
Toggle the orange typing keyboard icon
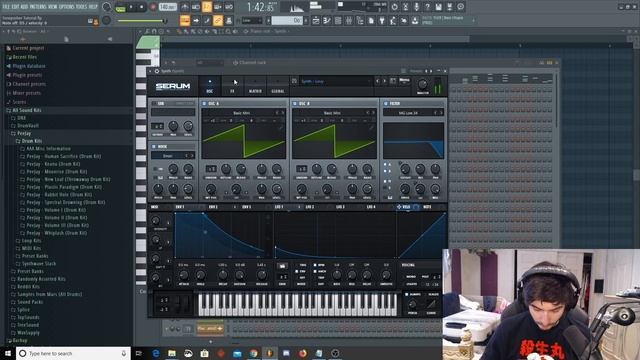coord(185,20)
